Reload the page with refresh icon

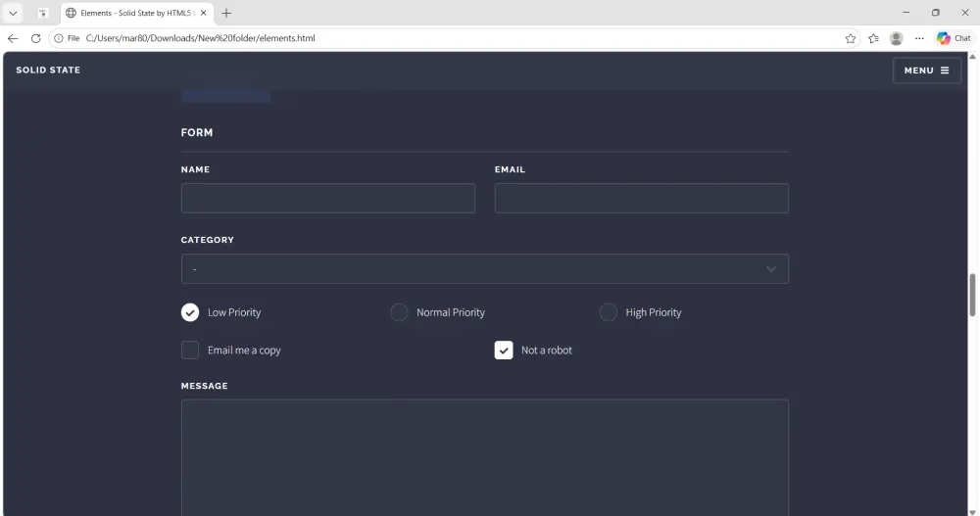point(35,38)
